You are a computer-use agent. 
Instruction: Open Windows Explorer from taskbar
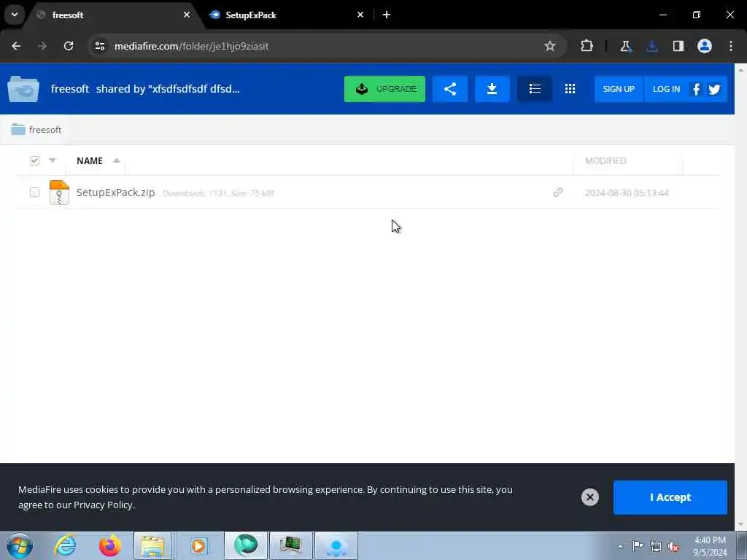[152, 545]
